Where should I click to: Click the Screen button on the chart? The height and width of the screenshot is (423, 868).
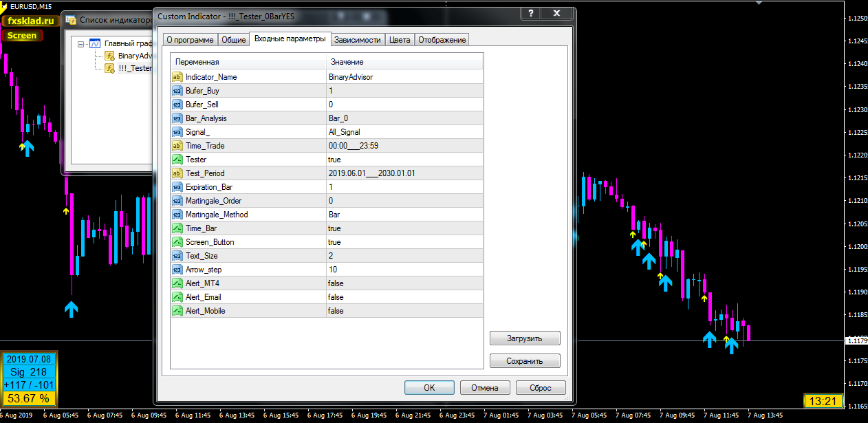coord(22,36)
